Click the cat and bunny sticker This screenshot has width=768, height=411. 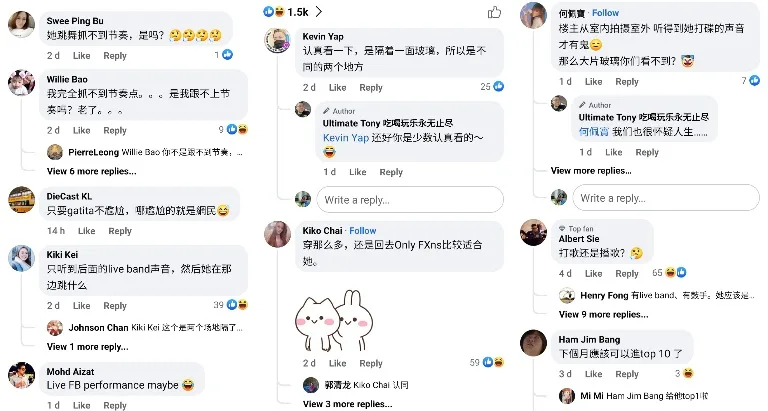click(x=334, y=320)
